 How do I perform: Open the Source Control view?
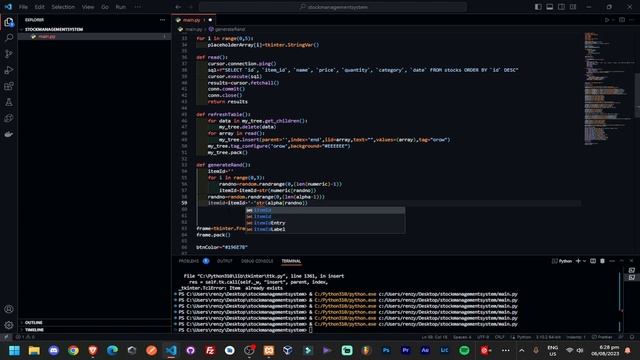coord(9,54)
